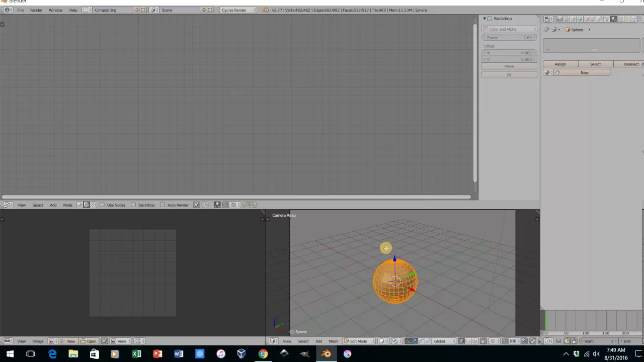644x362 pixels.
Task: Go to parent node tree icon
Action: 205,205
